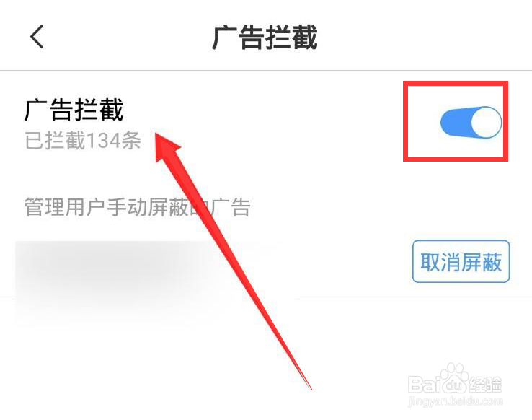The width and height of the screenshot is (532, 420).
Task: Tap the 经验 text in the watermark
Action: pyautogui.click(x=485, y=385)
